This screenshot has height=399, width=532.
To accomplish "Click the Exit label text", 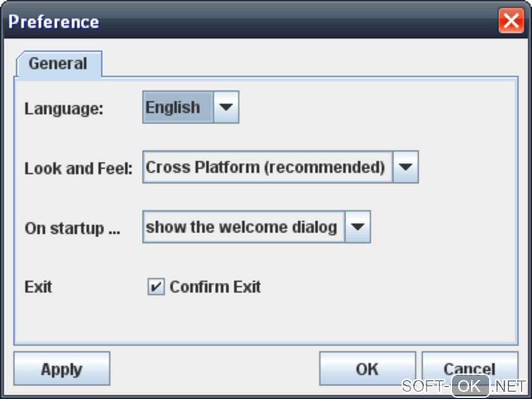I will (x=38, y=287).
